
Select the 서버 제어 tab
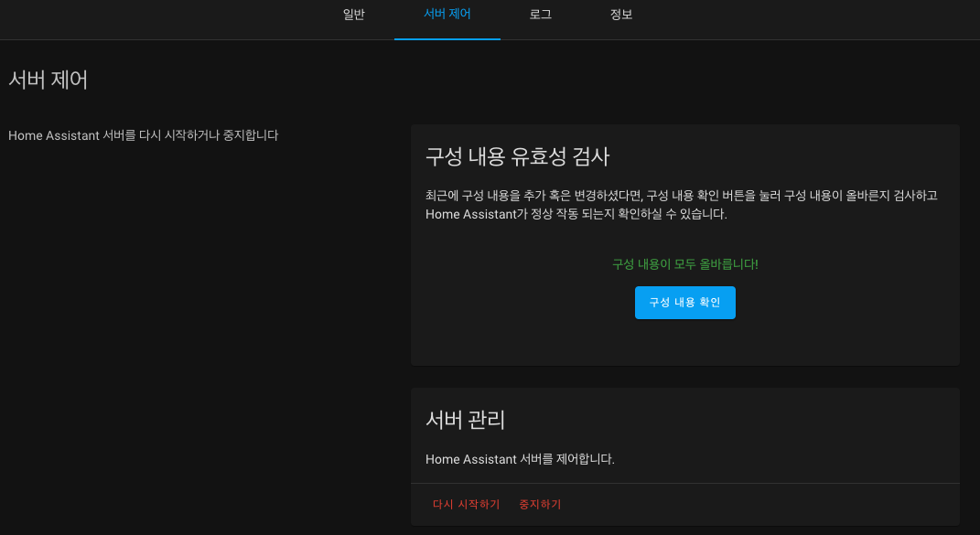click(447, 15)
